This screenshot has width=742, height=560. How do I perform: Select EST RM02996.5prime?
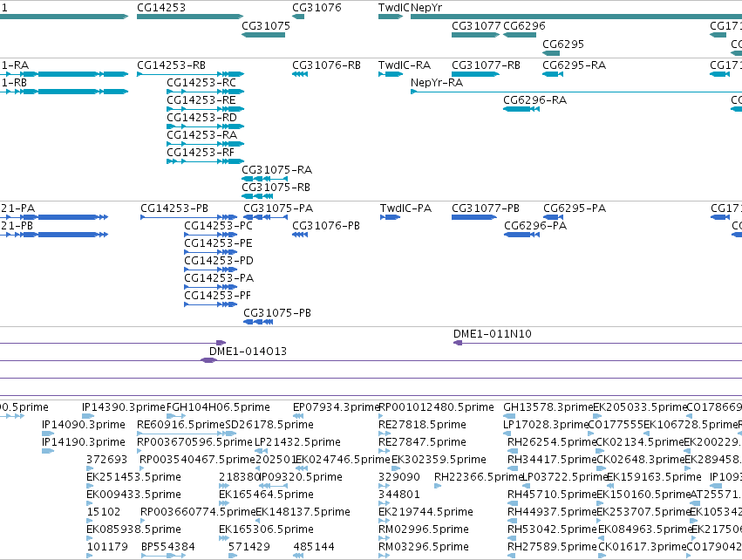click(424, 530)
